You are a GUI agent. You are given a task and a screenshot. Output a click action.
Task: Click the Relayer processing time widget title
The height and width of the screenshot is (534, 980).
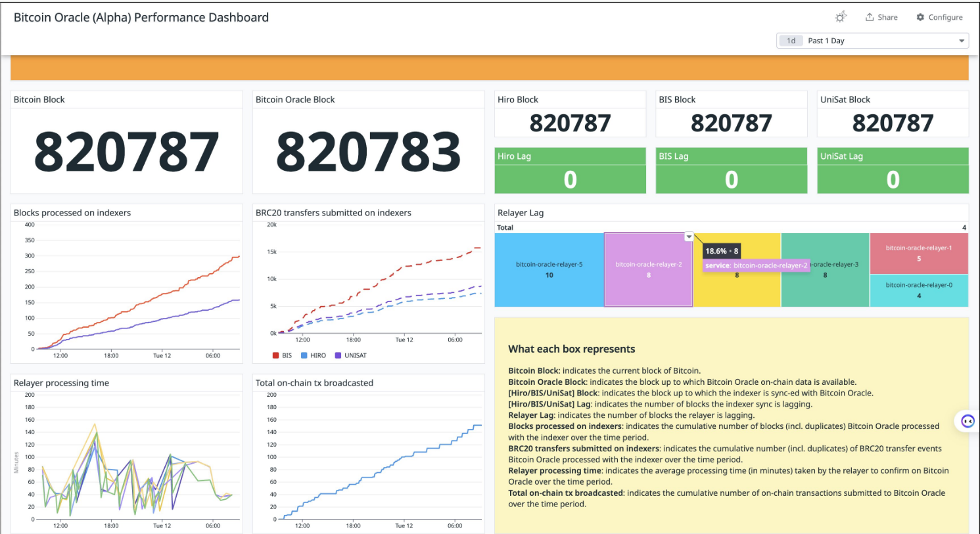[x=61, y=383]
